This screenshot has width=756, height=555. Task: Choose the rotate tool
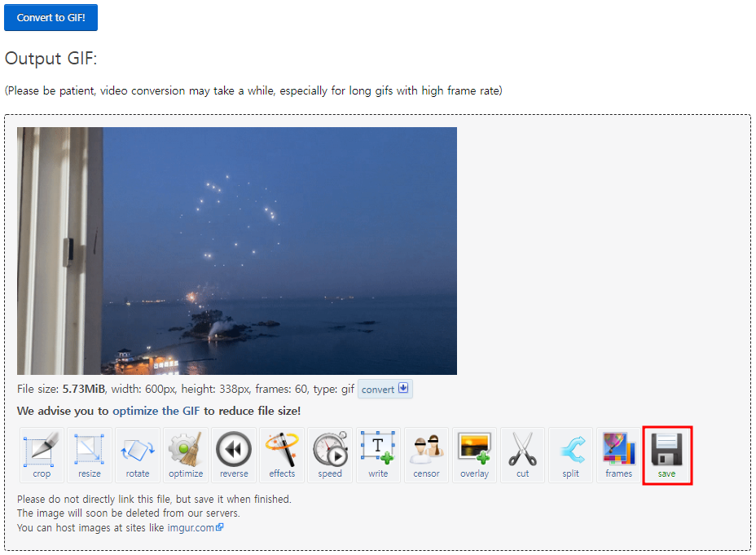pyautogui.click(x=138, y=455)
